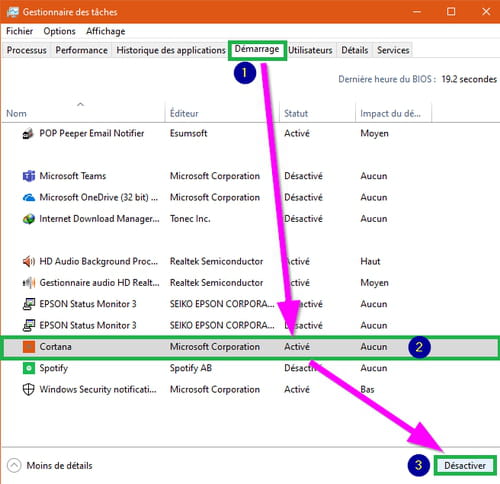Open Historique des applications tab
The width and height of the screenshot is (500, 484).
pyautogui.click(x=171, y=50)
